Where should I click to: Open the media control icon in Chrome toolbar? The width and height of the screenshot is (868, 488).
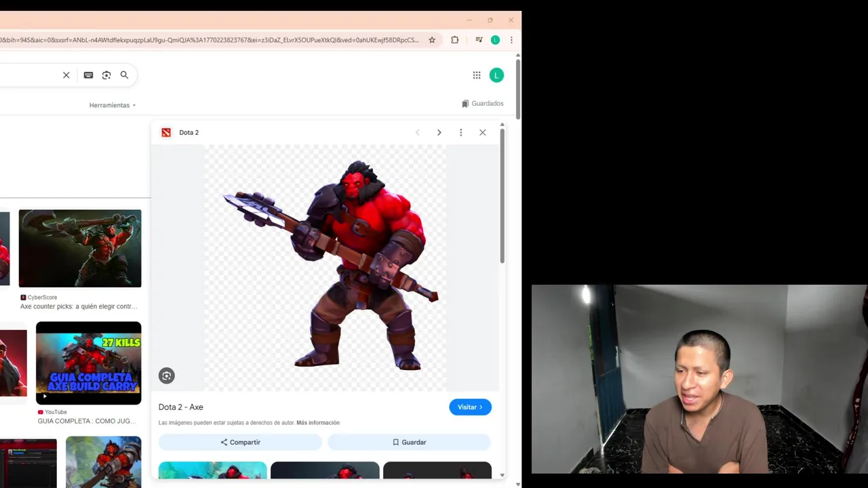point(479,40)
